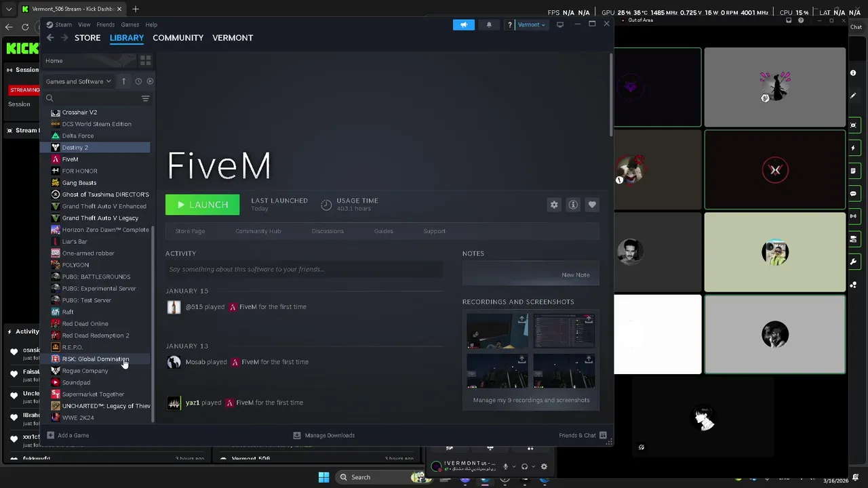Open Vermont account dropdown

(531, 25)
